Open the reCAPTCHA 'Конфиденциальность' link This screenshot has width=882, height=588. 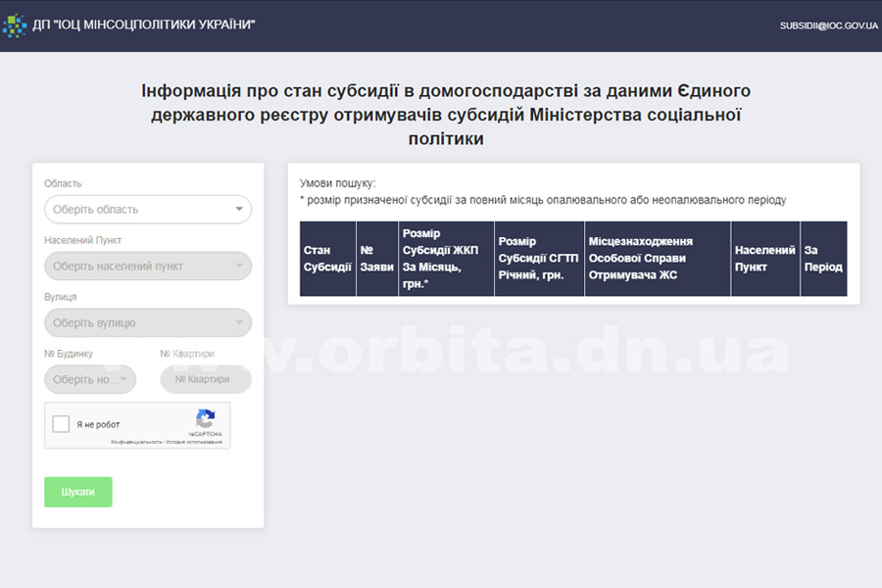coord(136,442)
